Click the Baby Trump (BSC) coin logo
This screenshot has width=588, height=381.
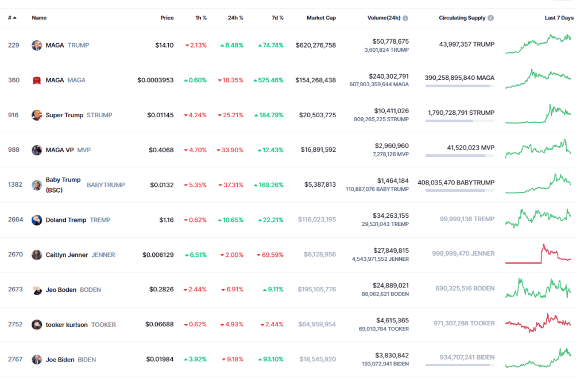pyautogui.click(x=37, y=185)
